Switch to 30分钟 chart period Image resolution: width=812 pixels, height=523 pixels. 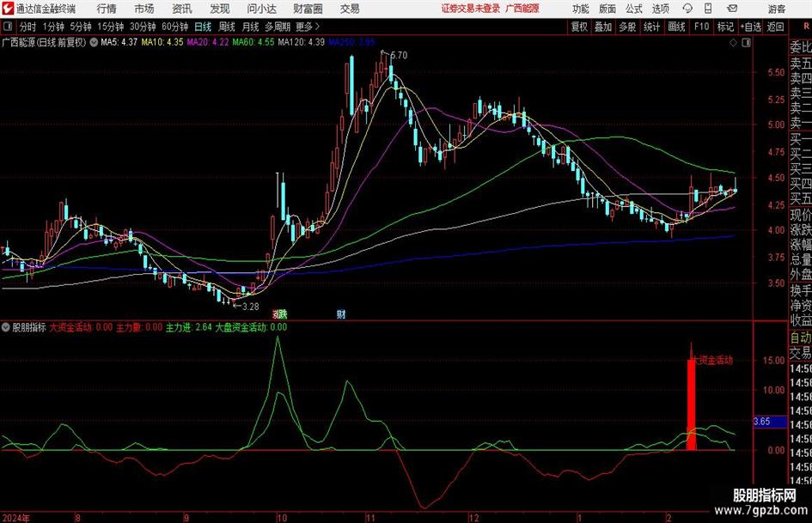click(143, 27)
